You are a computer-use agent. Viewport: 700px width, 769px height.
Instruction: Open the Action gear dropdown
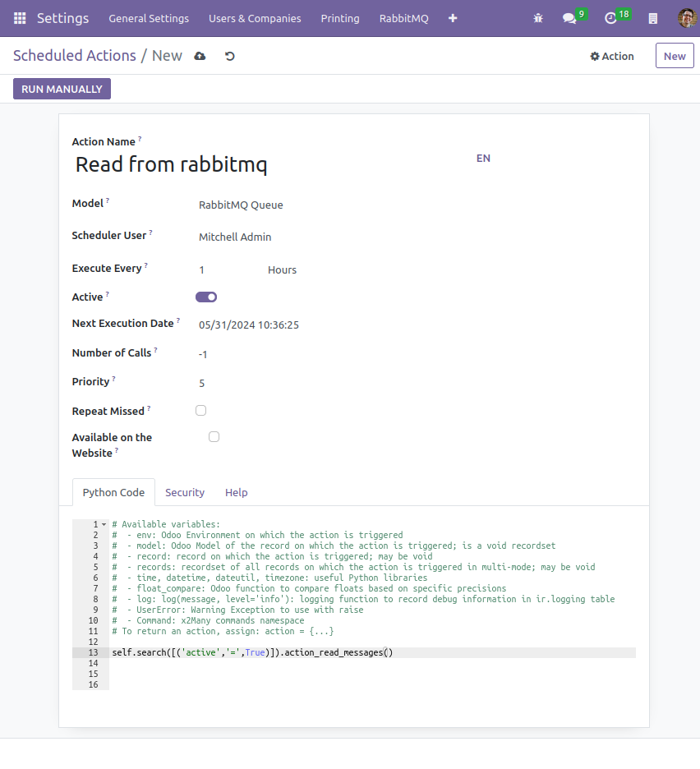tap(612, 56)
